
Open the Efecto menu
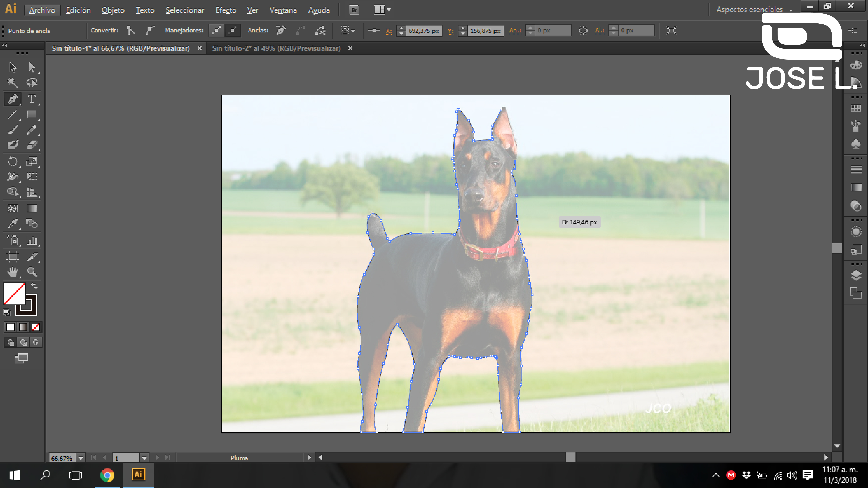coord(226,10)
